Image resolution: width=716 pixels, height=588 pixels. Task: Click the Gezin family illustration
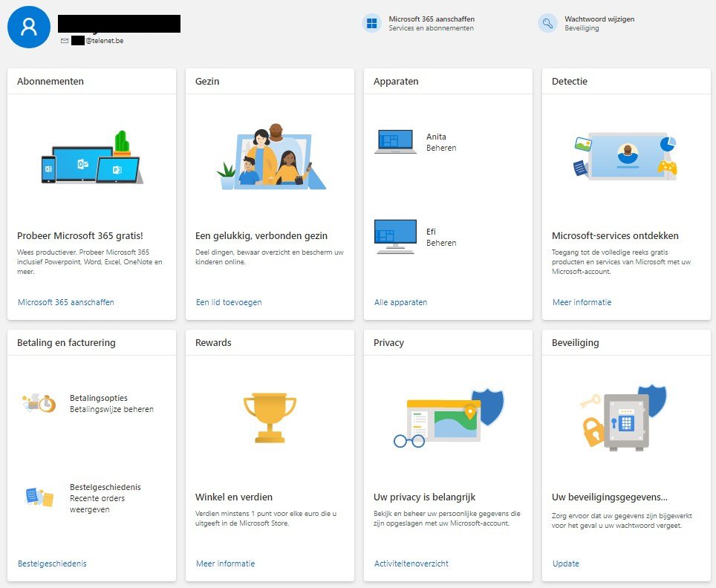click(271, 157)
